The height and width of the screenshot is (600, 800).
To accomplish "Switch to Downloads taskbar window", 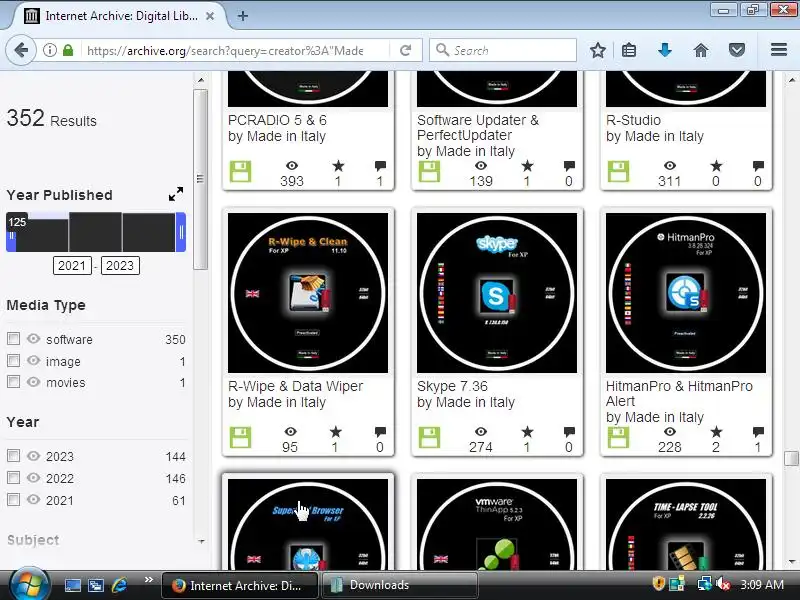I will pyautogui.click(x=399, y=585).
